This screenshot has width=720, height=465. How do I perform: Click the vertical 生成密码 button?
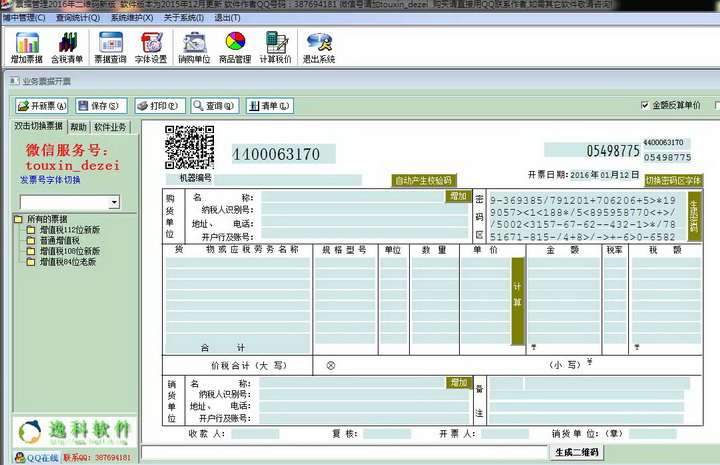click(x=693, y=217)
